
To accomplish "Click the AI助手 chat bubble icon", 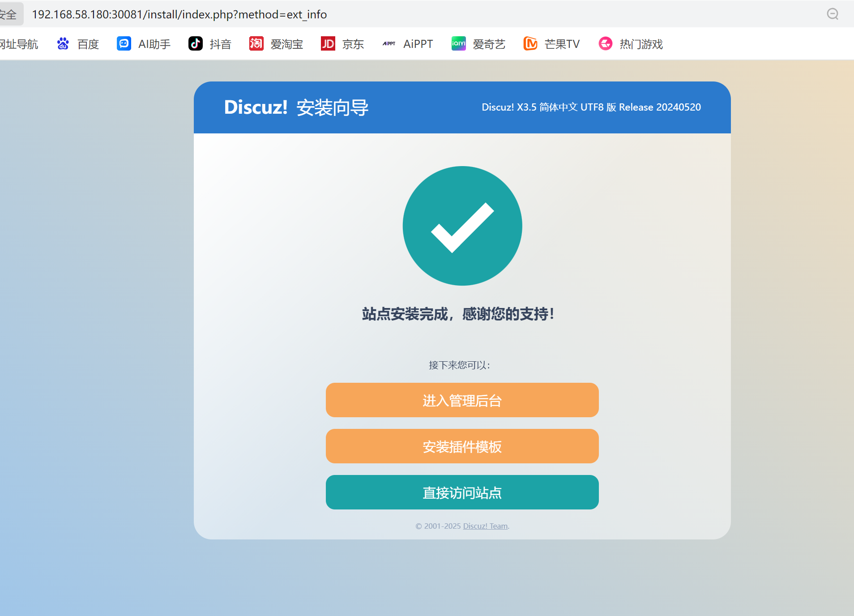I will click(x=124, y=43).
